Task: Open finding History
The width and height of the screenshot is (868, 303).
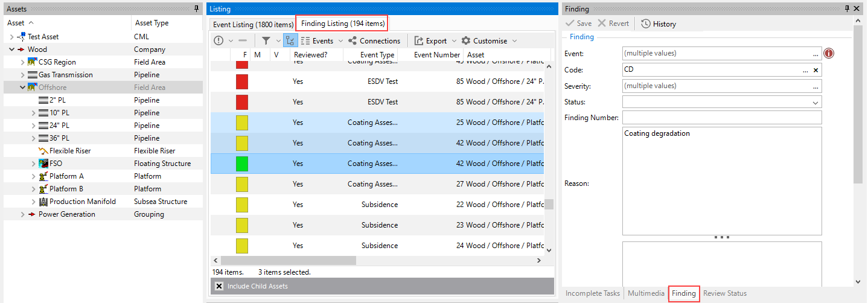Action: click(x=659, y=24)
